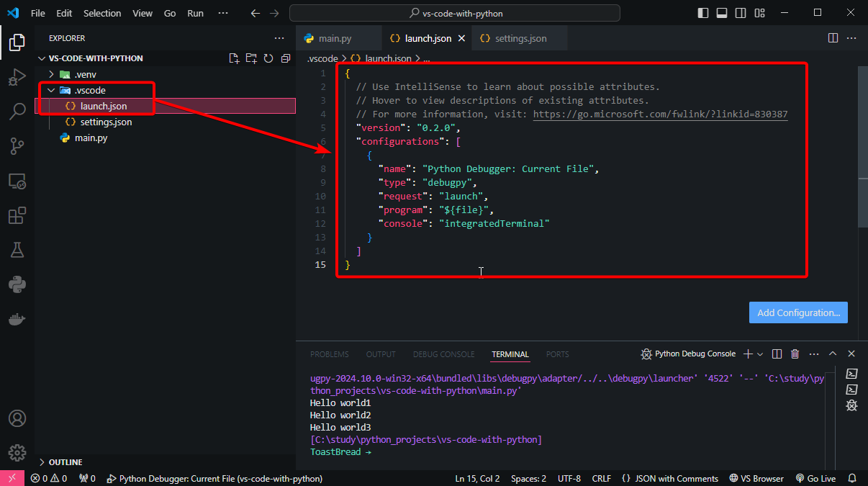
Task: Open the Remote Explorer view
Action: tap(17, 181)
